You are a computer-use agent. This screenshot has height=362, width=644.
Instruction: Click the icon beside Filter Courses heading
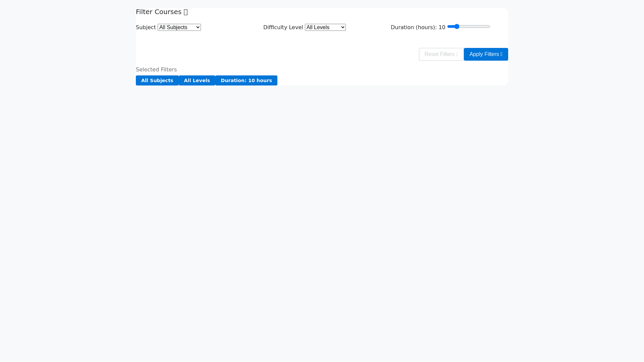186,12
